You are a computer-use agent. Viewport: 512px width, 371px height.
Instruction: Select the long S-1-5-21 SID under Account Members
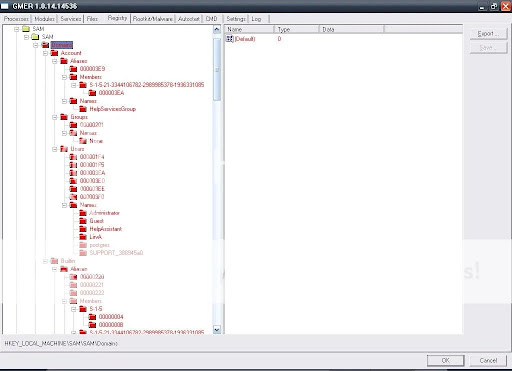click(147, 85)
